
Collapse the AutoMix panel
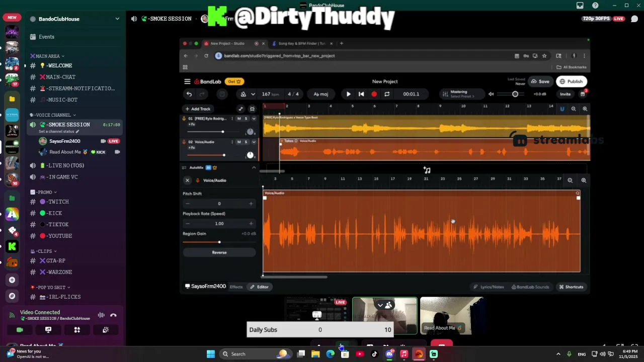pyautogui.click(x=254, y=167)
